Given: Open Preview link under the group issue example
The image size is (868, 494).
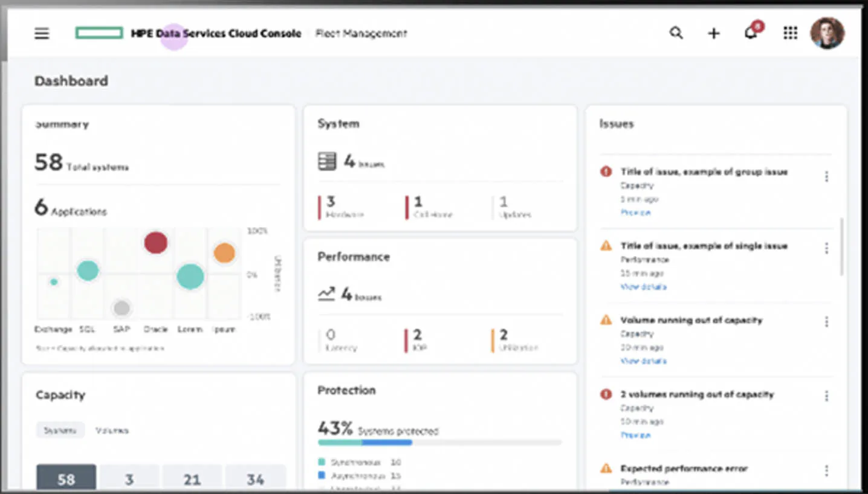Looking at the screenshot, I should point(635,213).
